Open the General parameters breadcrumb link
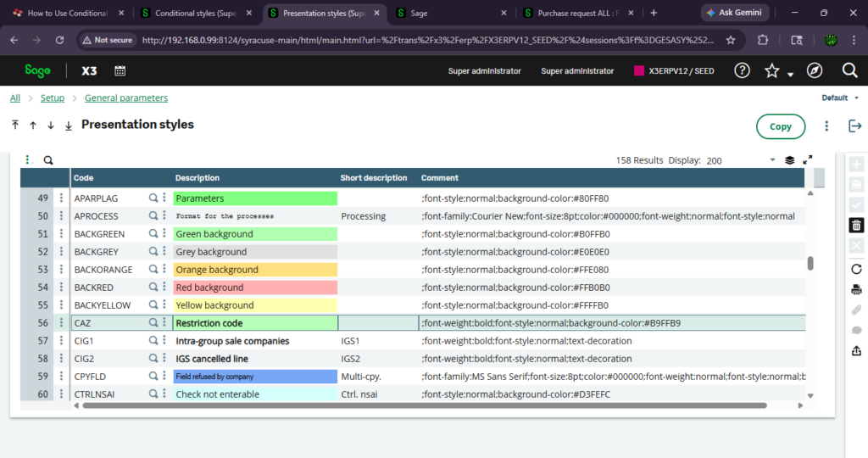 coord(126,98)
